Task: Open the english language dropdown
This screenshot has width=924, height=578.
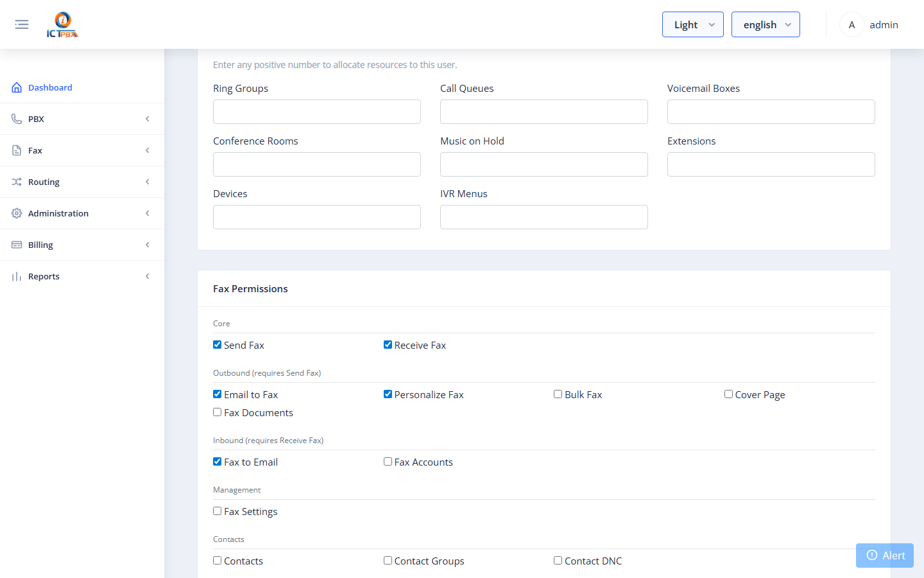Action: (x=766, y=24)
